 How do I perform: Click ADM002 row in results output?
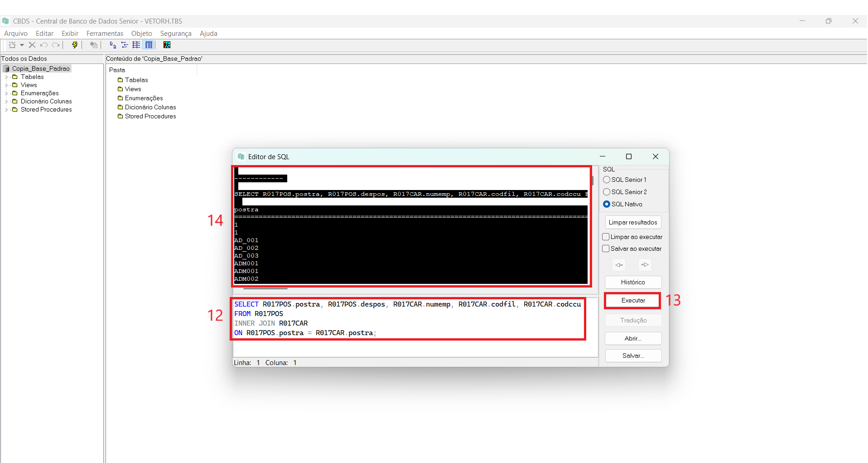point(246,279)
